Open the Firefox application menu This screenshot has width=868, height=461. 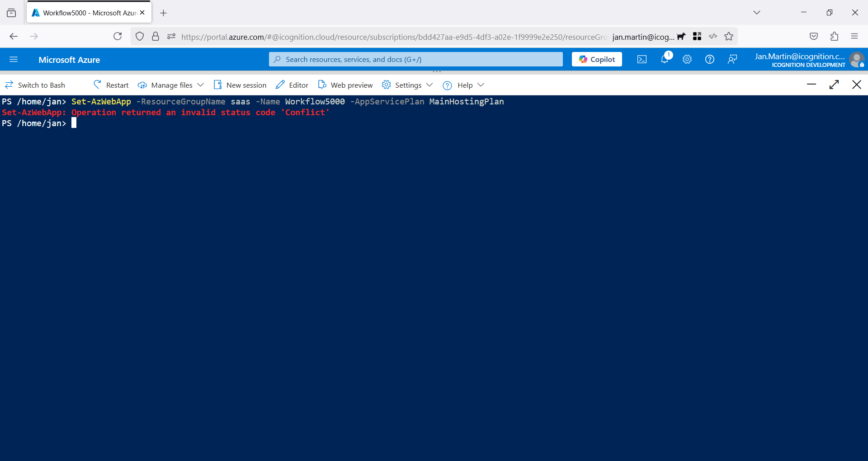click(x=854, y=37)
